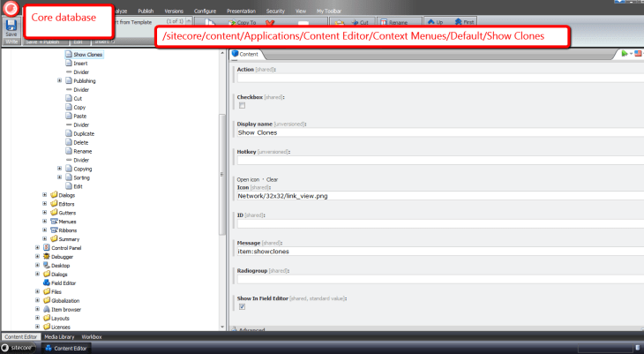Expand the Editors folder node
Image resolution: width=644 pixels, height=354 pixels.
(45, 204)
